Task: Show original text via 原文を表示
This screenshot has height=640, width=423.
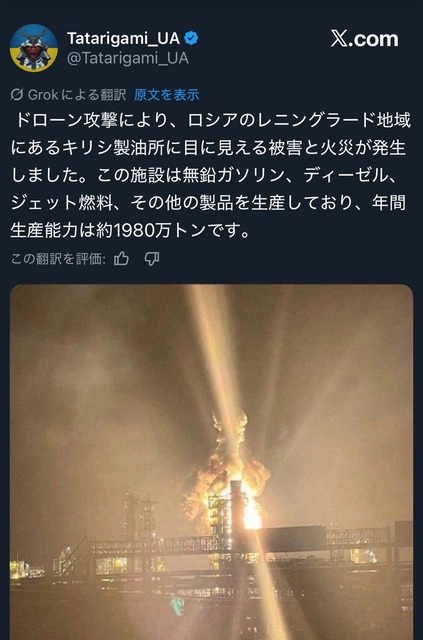Action: point(167,95)
